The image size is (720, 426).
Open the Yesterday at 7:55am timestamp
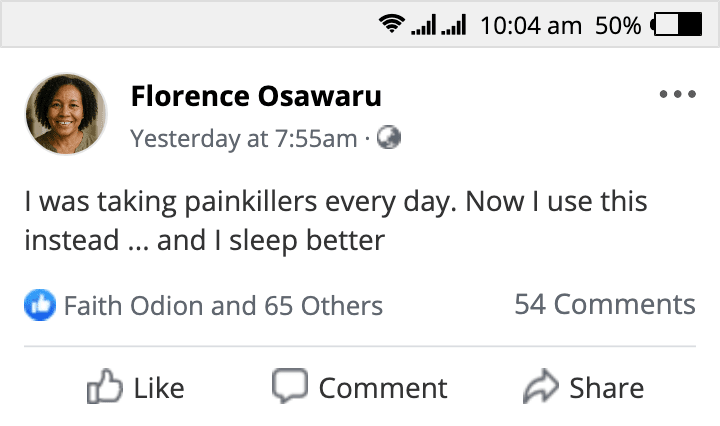click(x=243, y=138)
